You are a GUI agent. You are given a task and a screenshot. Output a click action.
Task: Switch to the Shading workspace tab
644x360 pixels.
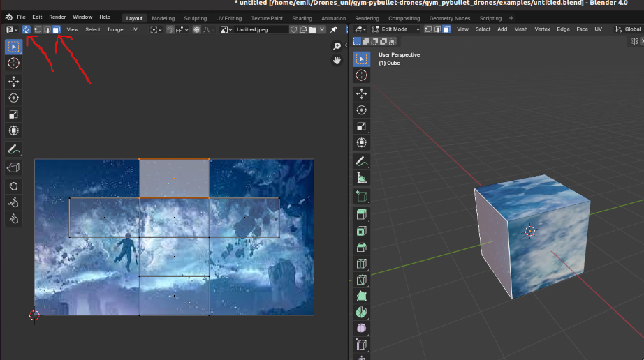302,18
